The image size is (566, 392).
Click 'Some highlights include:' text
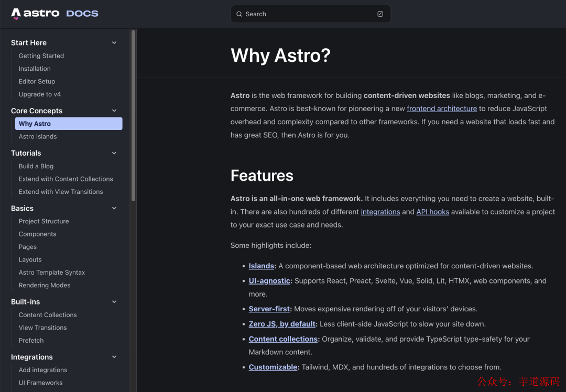(271, 245)
